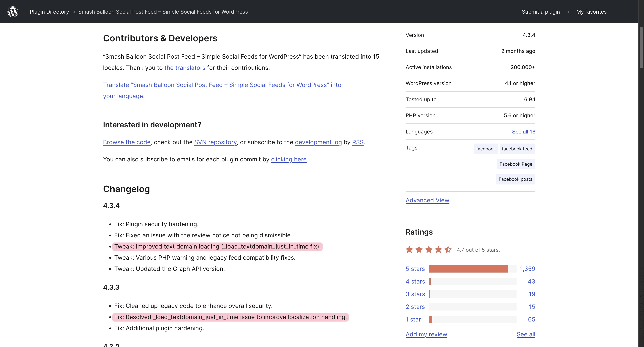Viewport: 644px width, 347px height.
Task: Click 'Interested in development?' heading
Action: tap(152, 125)
